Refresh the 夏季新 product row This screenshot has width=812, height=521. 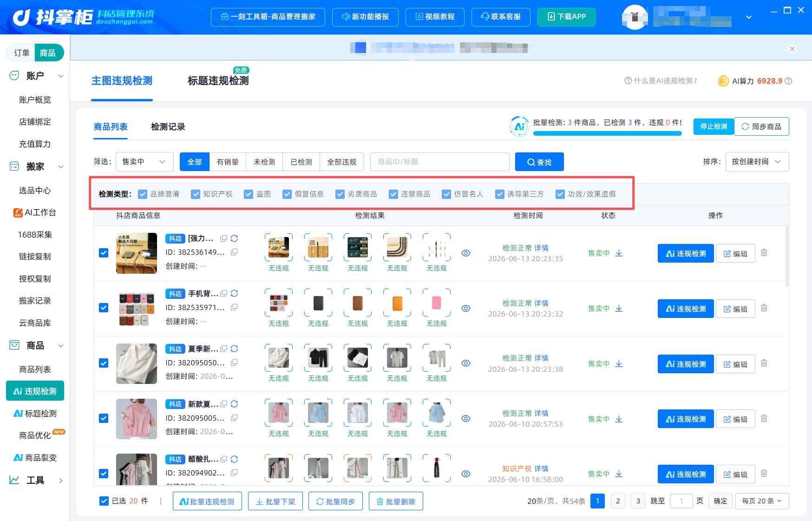coord(234,349)
